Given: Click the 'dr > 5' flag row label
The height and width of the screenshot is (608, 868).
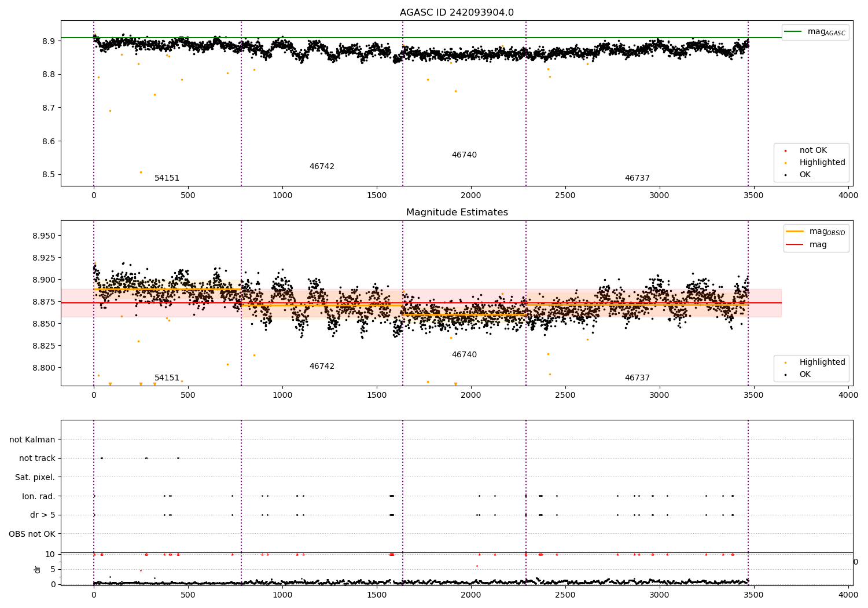Looking at the screenshot, I should pos(43,515).
